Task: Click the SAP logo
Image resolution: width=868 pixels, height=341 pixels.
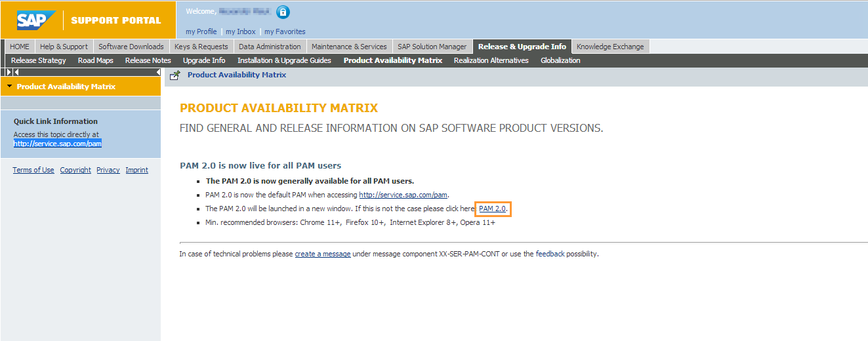Action: pos(36,20)
